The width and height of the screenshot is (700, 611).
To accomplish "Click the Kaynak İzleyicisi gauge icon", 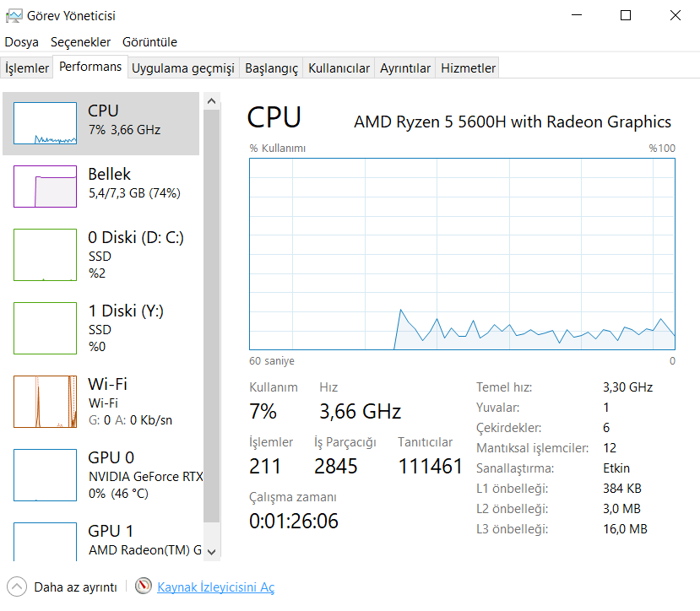I will click(144, 587).
